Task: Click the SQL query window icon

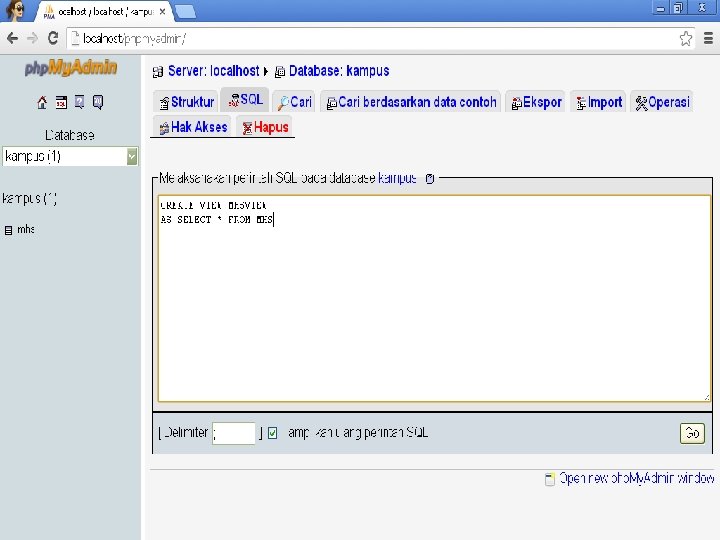Action: pyautogui.click(x=61, y=102)
